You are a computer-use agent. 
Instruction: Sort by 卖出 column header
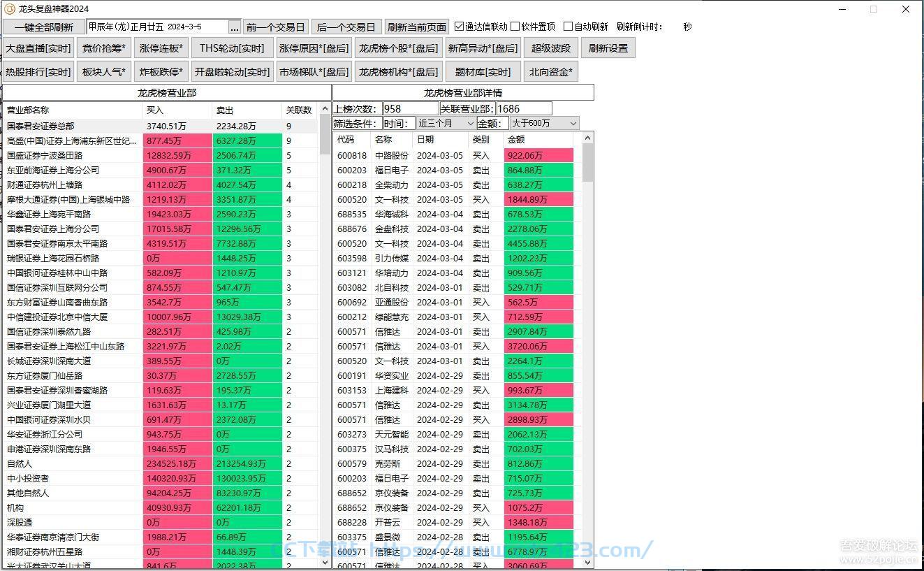(247, 110)
